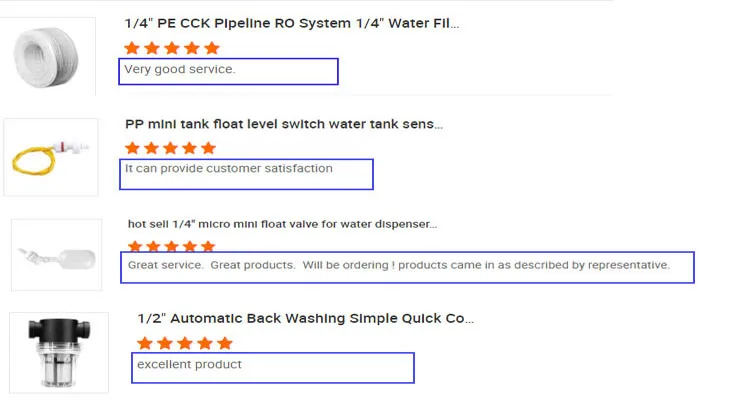750x400 pixels.
Task: Click first star of micro mini float valve rating
Action: (x=135, y=246)
